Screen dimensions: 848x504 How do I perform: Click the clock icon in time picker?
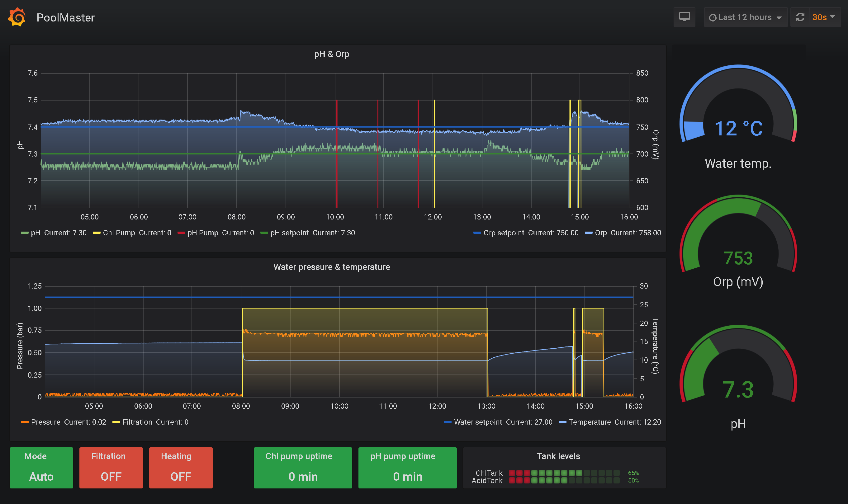tap(713, 18)
